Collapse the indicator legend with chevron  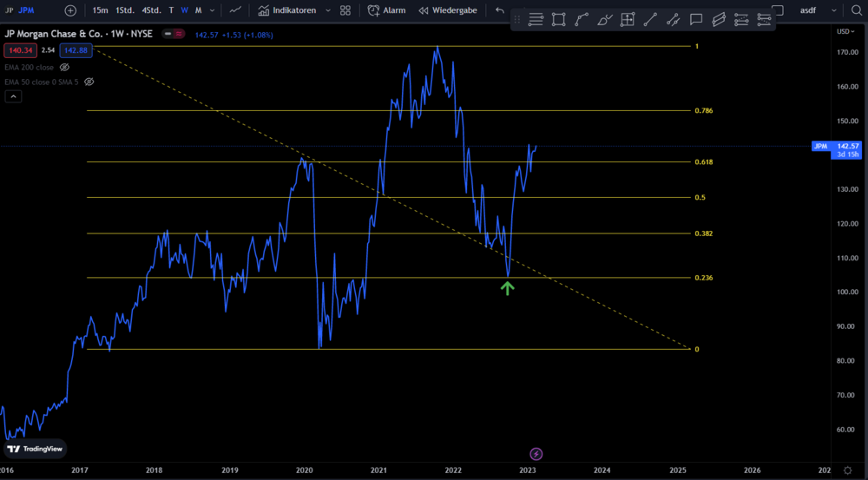pyautogui.click(x=13, y=96)
